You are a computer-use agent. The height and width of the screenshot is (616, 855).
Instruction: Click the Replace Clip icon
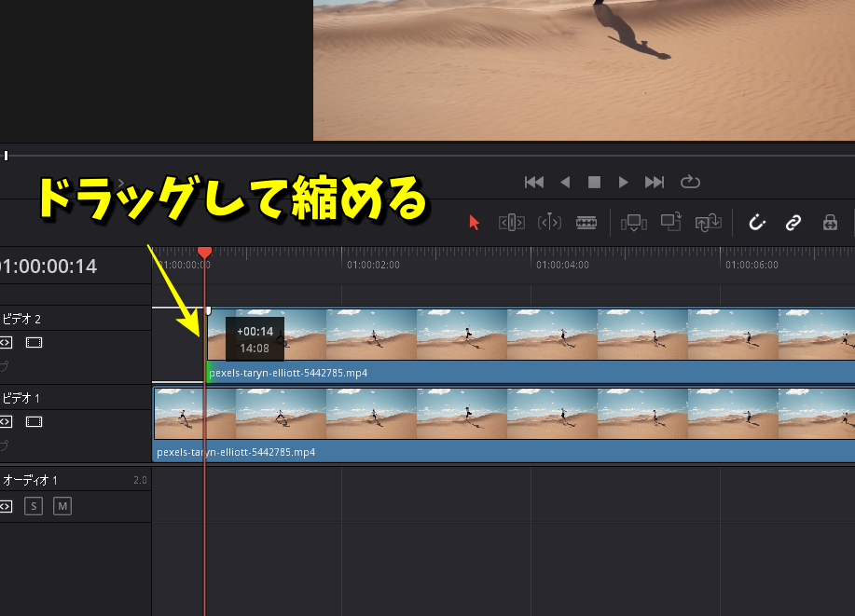[708, 223]
